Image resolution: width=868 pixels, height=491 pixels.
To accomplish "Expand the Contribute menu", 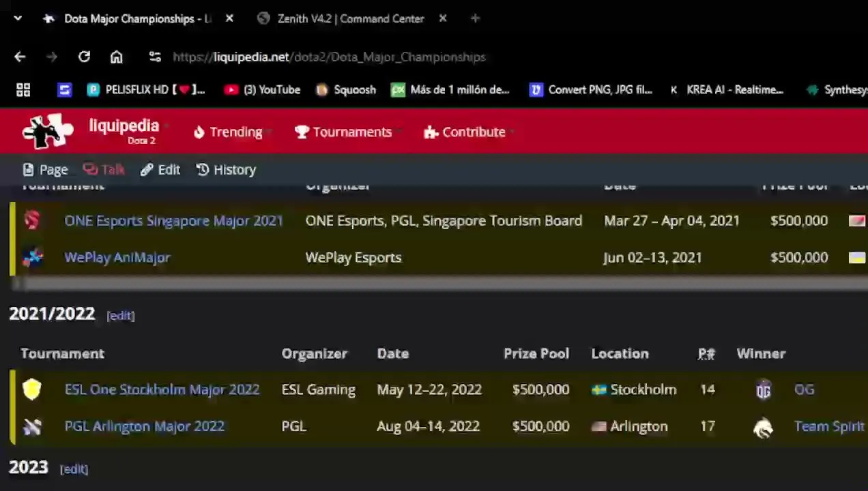I will point(468,132).
